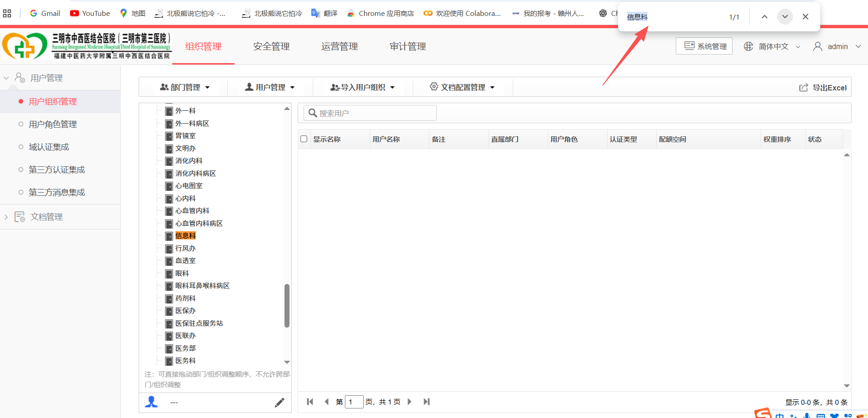The width and height of the screenshot is (868, 418).
Task: Go to the first page of user list
Action: pyautogui.click(x=310, y=402)
